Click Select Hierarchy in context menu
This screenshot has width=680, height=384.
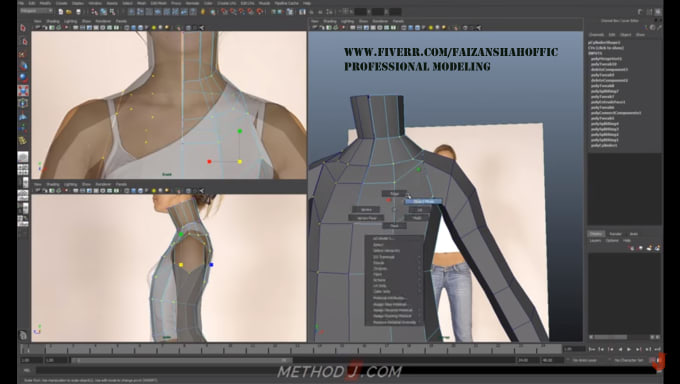(386, 251)
